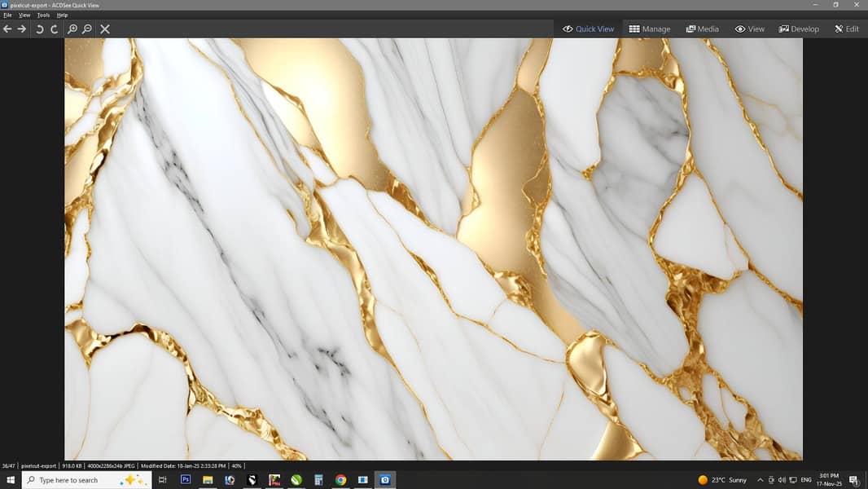Image resolution: width=868 pixels, height=489 pixels.
Task: Select the Quick View mode button
Action: pos(588,29)
